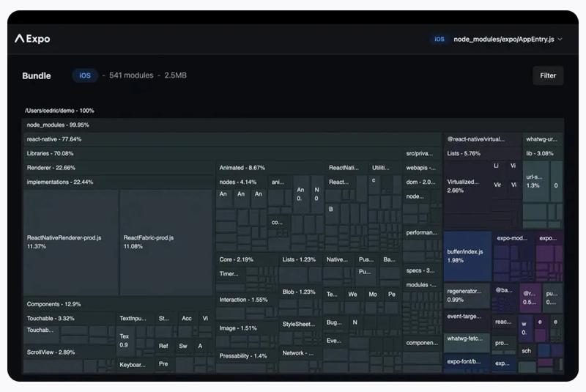This screenshot has height=392, width=586.
Task: Click the modules block
Action: point(422,285)
